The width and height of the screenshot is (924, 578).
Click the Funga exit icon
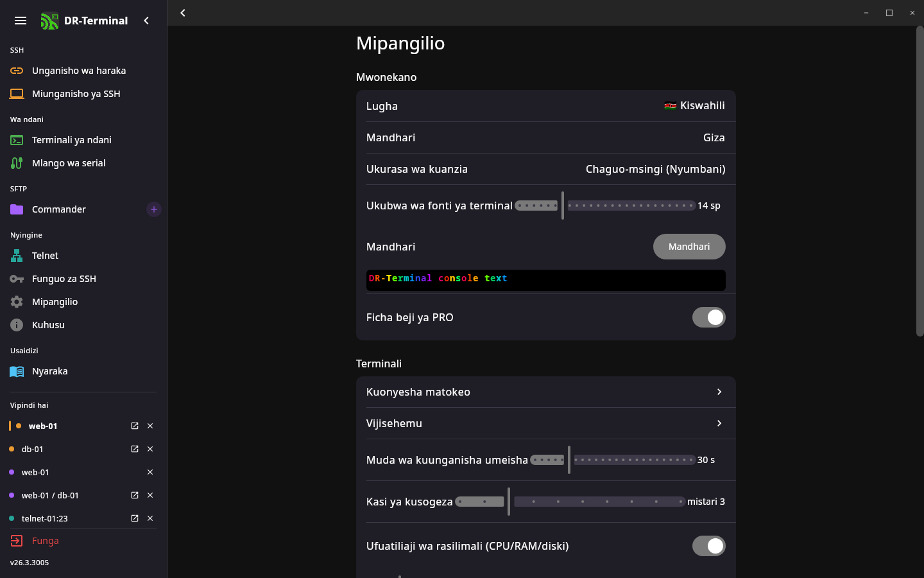[17, 541]
